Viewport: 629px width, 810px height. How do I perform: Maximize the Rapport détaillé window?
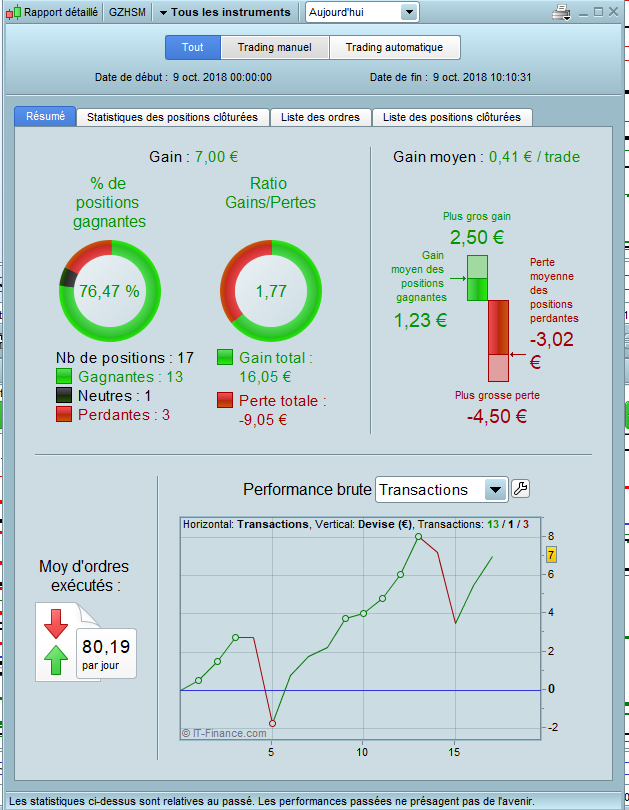[x=599, y=12]
